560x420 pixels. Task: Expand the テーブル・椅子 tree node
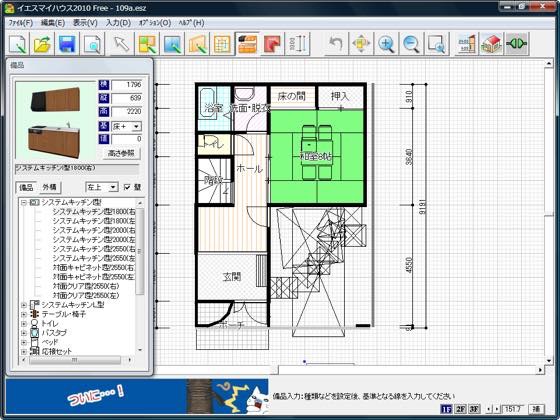(24, 314)
